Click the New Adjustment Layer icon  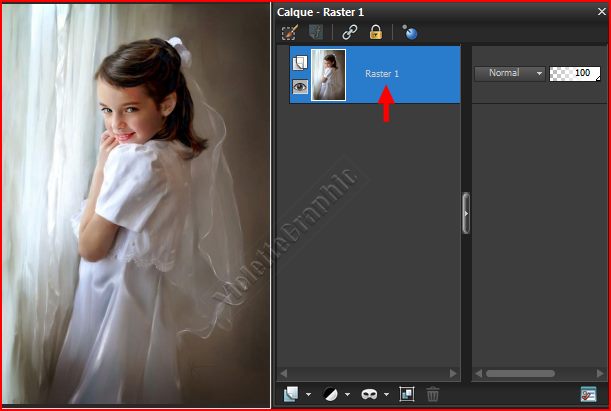pos(329,394)
